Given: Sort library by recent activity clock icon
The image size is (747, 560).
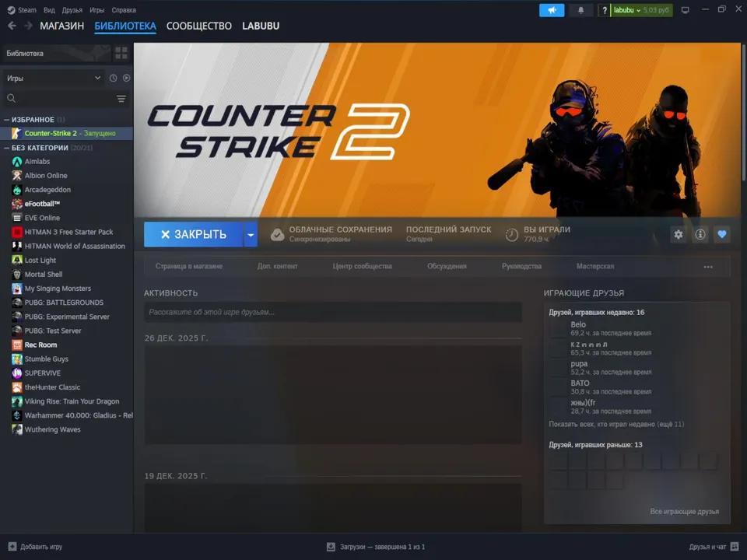Looking at the screenshot, I should [113, 78].
